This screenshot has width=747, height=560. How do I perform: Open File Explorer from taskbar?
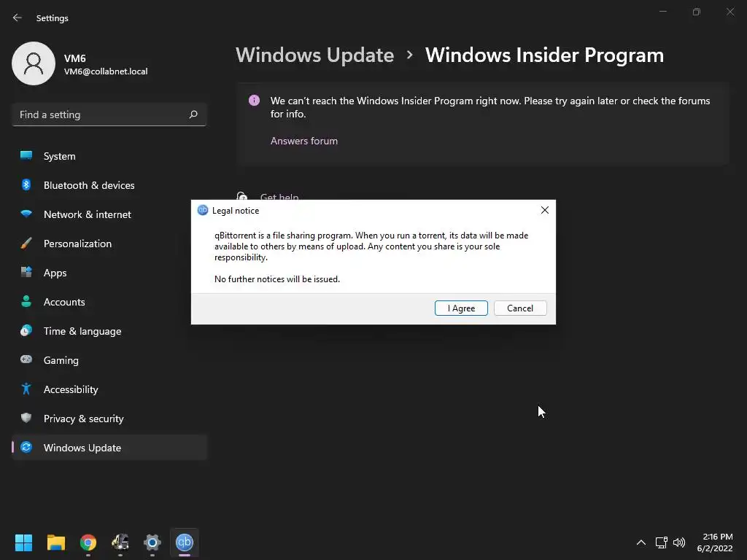coord(55,542)
